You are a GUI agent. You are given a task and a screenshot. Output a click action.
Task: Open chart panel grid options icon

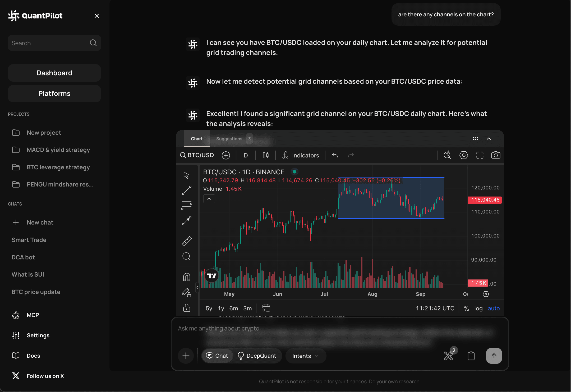click(475, 139)
